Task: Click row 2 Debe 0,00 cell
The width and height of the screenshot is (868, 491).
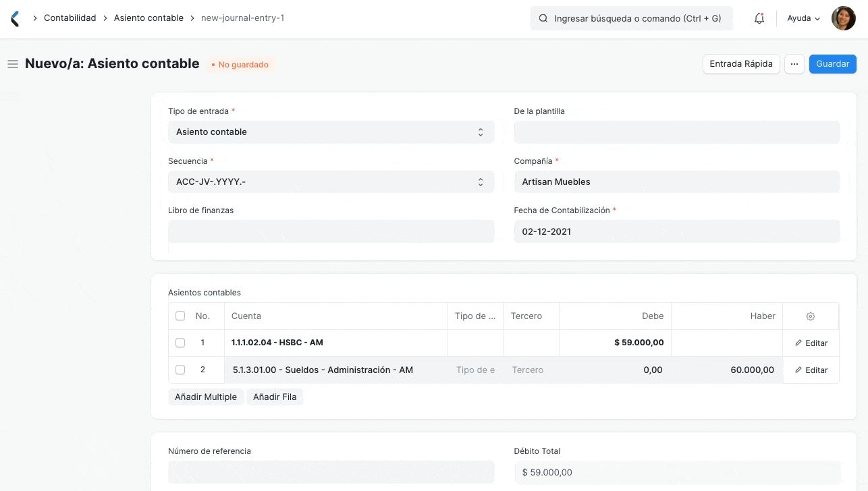Action: 616,370
